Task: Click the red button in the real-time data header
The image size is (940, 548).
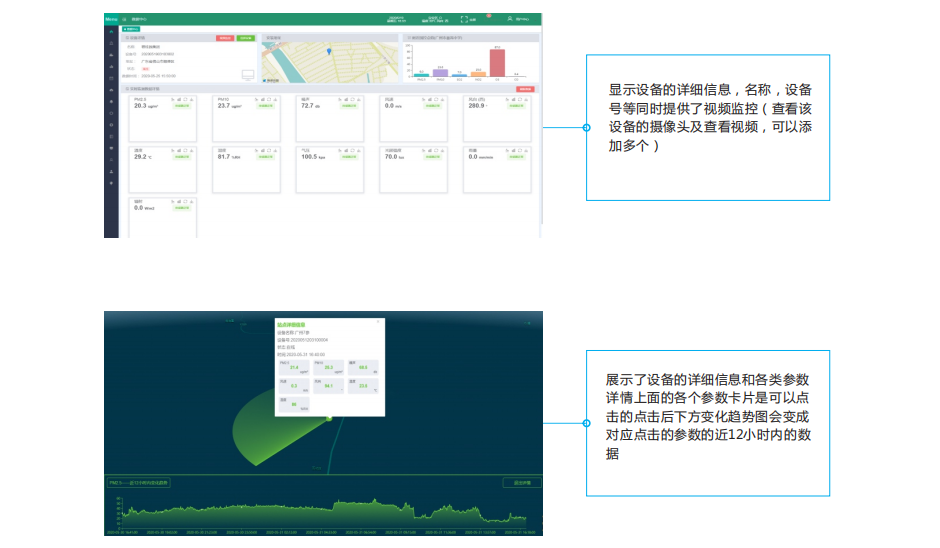Action: 525,89
